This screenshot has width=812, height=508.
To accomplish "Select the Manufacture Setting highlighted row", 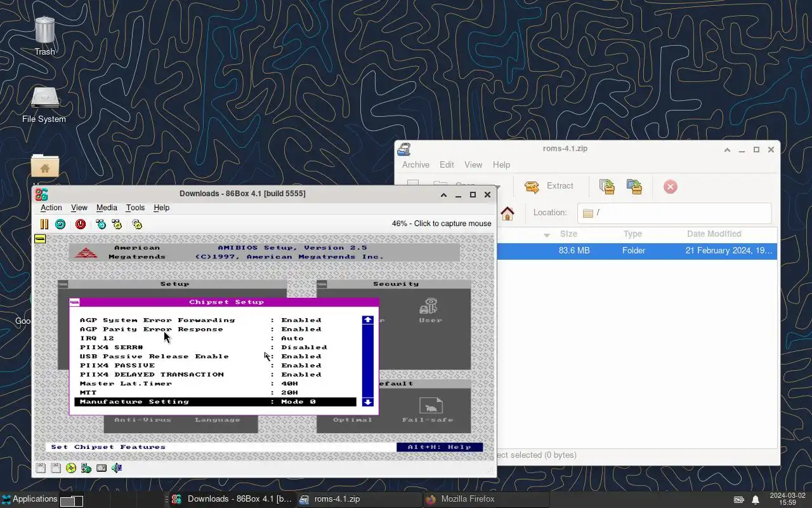I will [x=215, y=402].
